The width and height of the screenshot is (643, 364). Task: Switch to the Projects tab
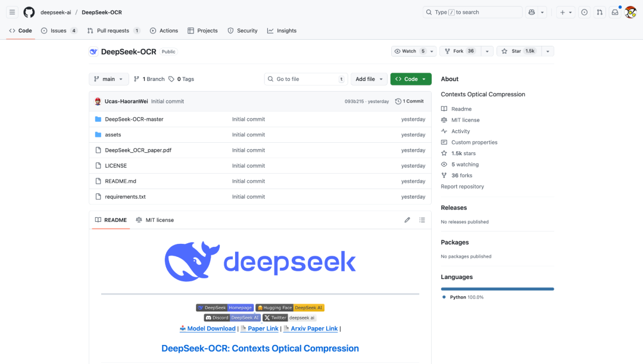pos(202,31)
